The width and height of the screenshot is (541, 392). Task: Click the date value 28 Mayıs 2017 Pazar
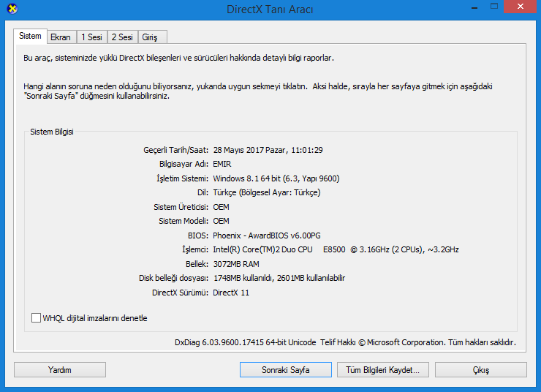click(x=268, y=150)
